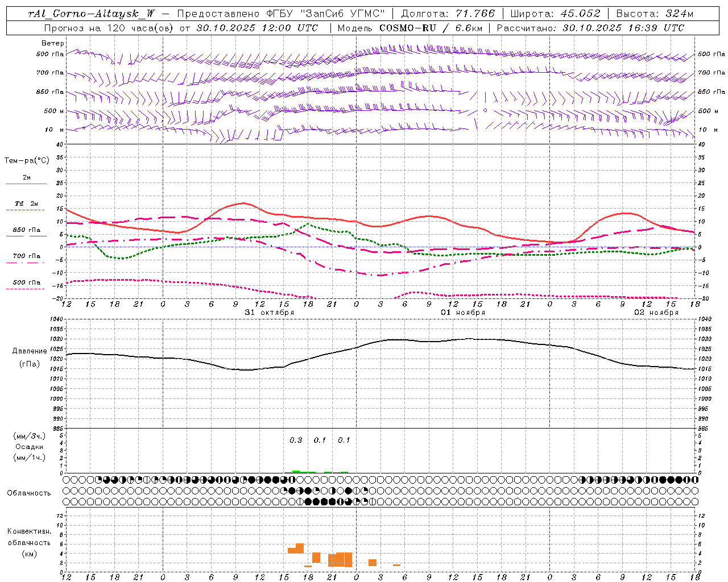Click the Долгота: 71.766 longitude value
The width and height of the screenshot is (728, 582).
tap(448, 14)
